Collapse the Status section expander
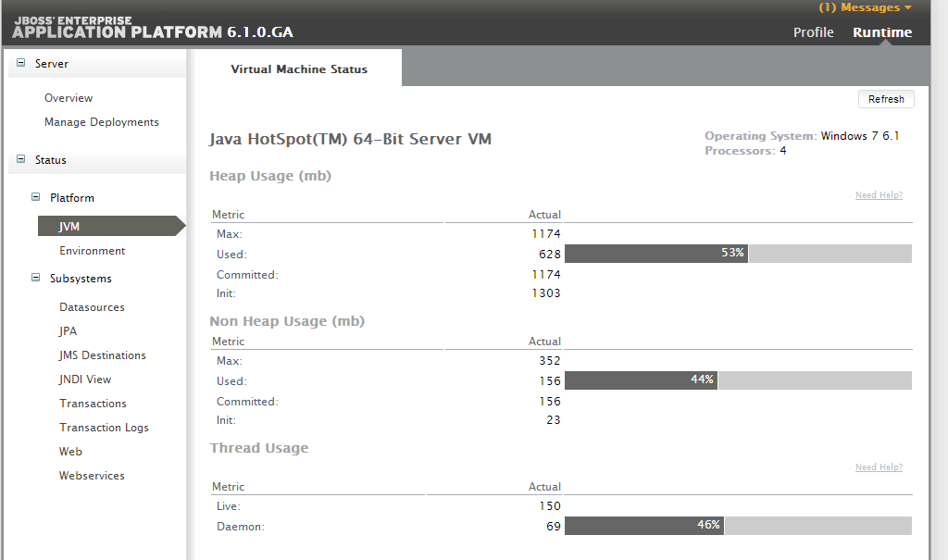 21,160
